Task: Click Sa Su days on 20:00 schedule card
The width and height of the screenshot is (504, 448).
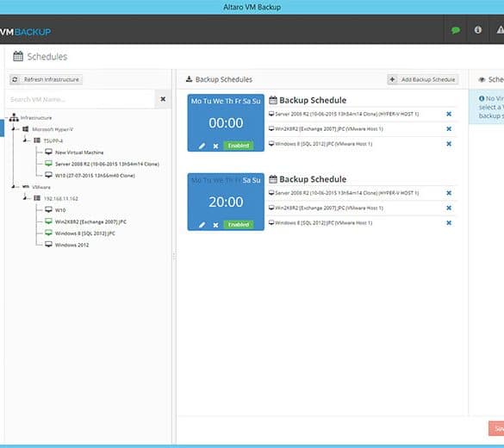Action: [x=252, y=180]
